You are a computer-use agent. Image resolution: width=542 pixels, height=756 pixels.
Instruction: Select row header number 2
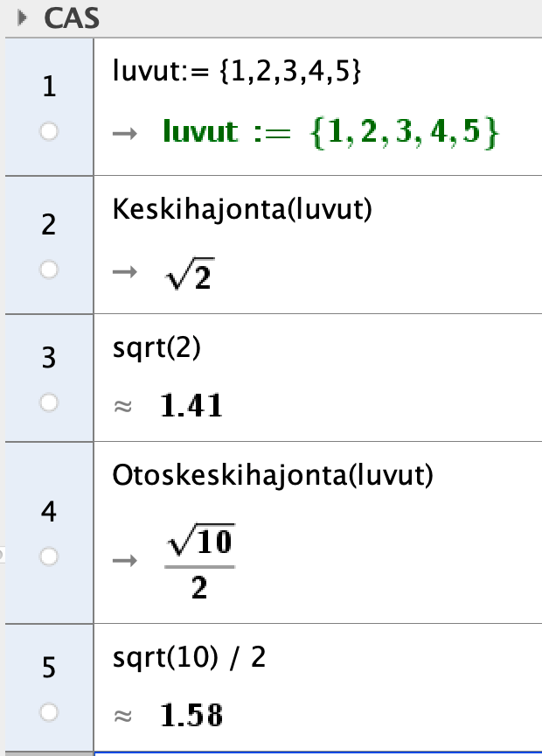click(x=49, y=226)
